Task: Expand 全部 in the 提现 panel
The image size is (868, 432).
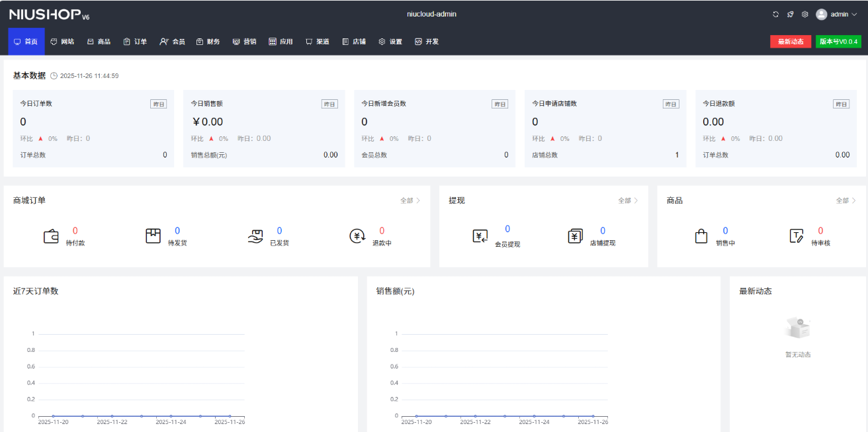Action: [x=628, y=200]
